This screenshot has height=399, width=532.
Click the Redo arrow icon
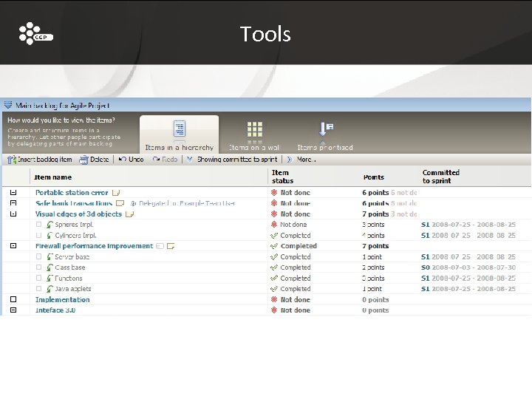pyautogui.click(x=156, y=159)
